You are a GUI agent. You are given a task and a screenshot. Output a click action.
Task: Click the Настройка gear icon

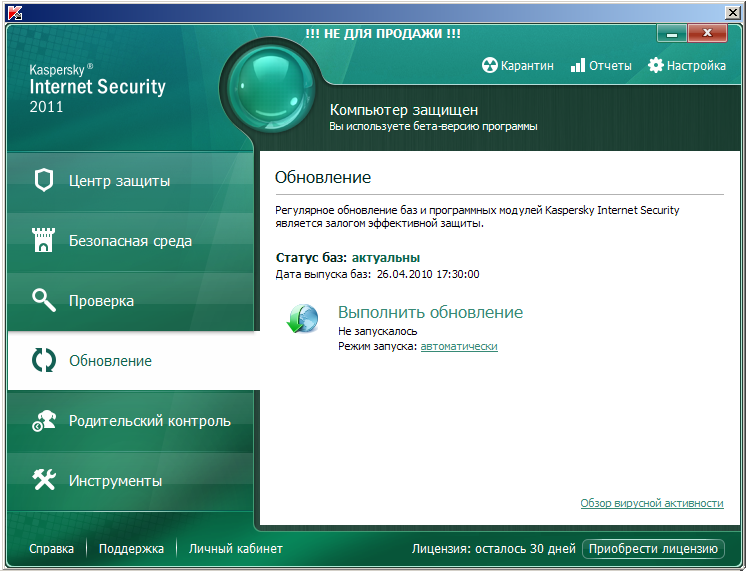tap(656, 65)
